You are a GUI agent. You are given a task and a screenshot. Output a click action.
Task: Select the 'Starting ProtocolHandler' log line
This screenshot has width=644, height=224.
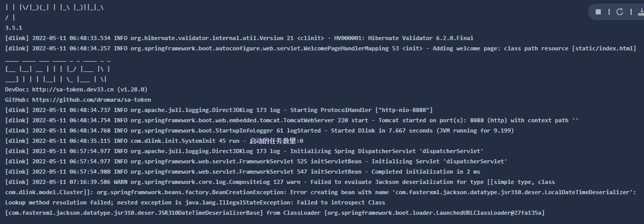(x=219, y=110)
